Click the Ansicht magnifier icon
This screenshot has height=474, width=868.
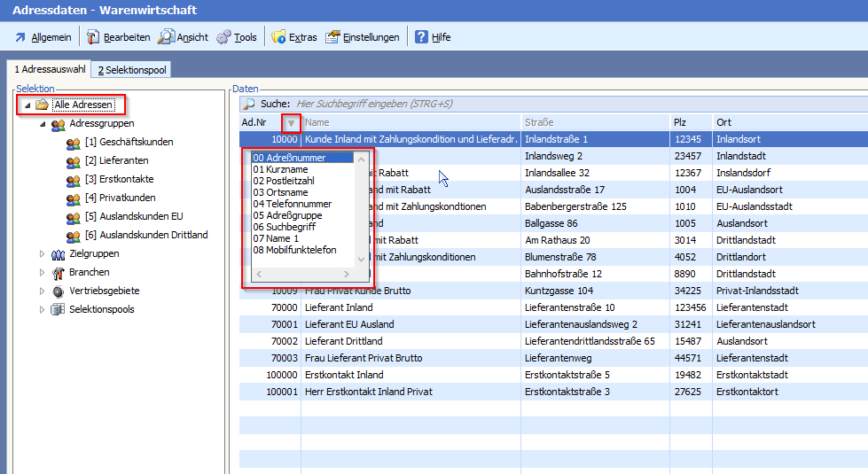tap(167, 37)
